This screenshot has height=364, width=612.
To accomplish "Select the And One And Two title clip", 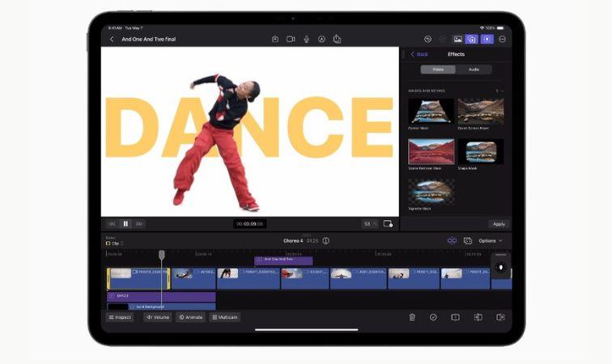I will [283, 260].
